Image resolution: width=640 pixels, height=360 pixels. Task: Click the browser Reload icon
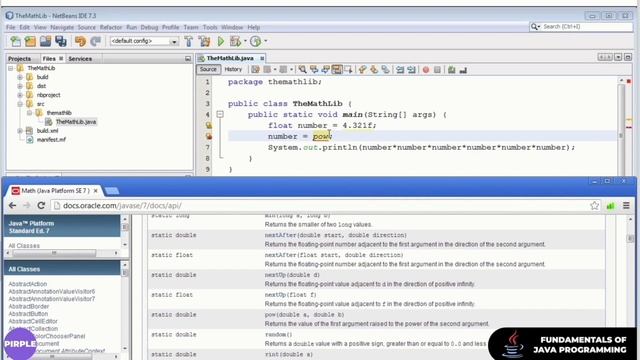tap(41, 205)
